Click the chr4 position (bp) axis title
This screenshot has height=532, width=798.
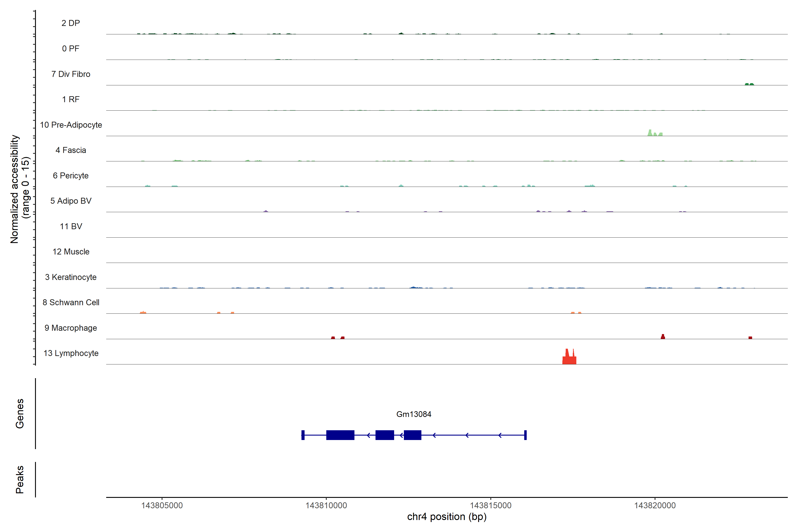[x=446, y=517]
